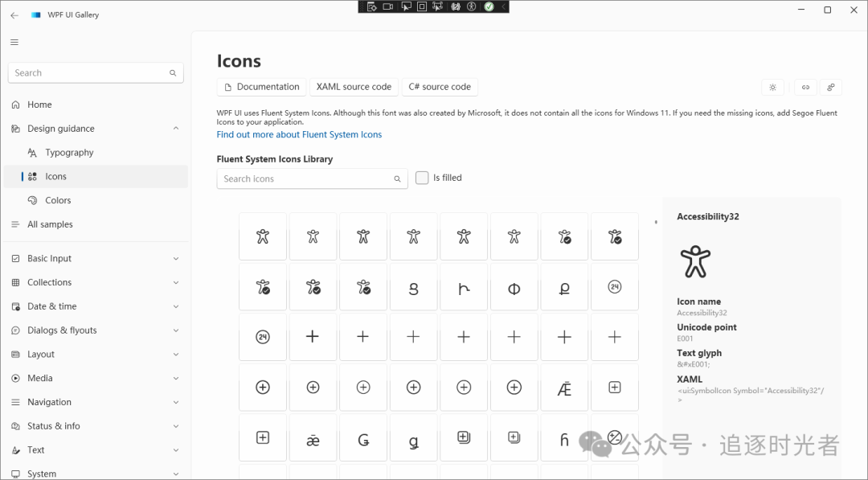Viewport: 868px width, 480px height.
Task: Open Live Visual Tree in debug toolbar
Action: (372, 6)
